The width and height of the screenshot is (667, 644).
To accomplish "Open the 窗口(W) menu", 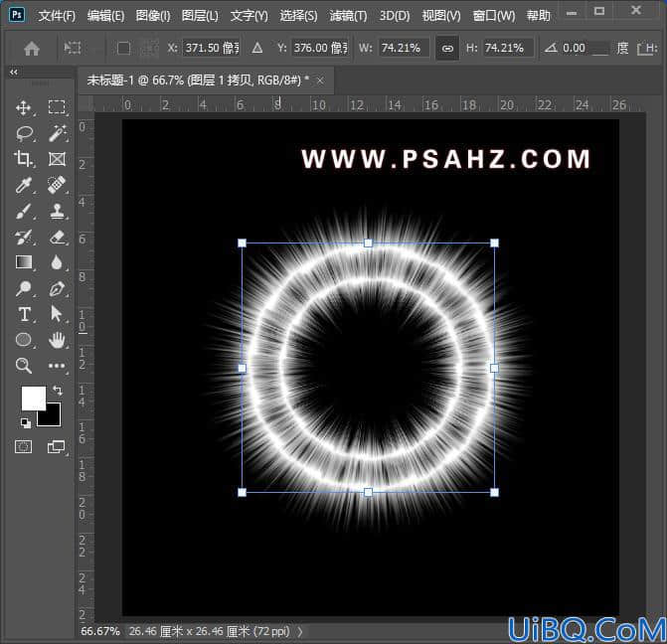I will point(494,16).
